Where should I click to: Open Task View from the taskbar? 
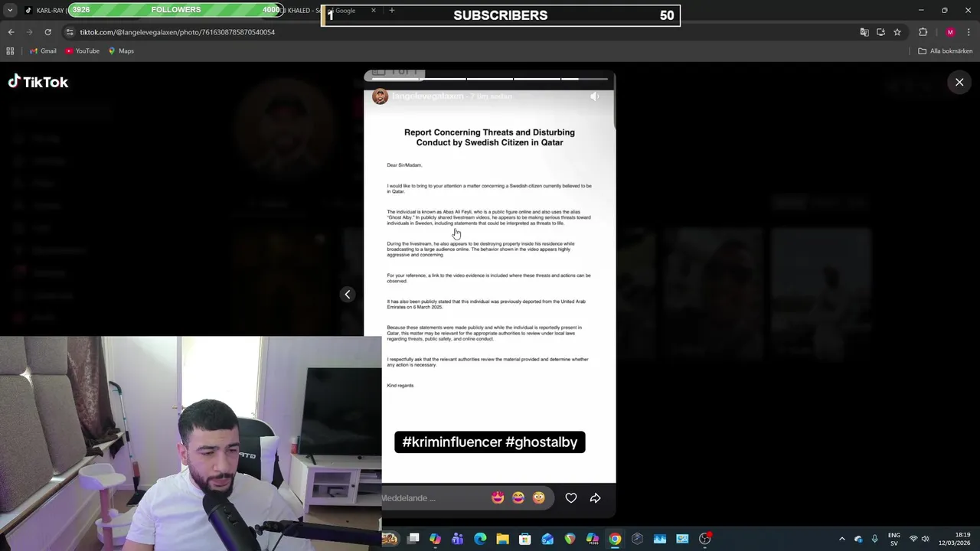pos(413,539)
